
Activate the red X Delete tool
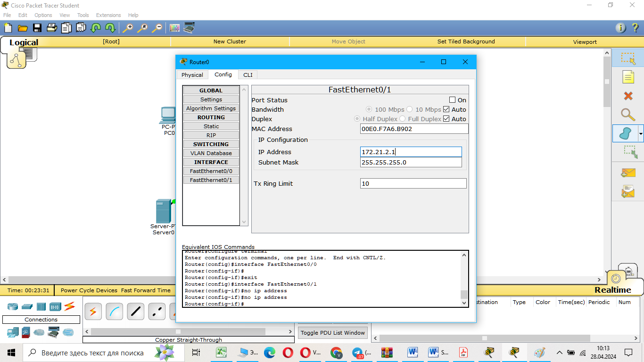pyautogui.click(x=628, y=96)
